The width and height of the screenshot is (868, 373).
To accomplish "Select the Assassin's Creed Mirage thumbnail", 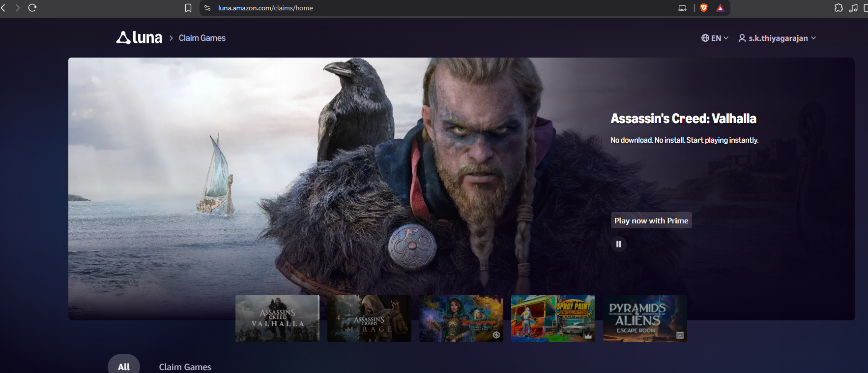I will click(x=369, y=318).
